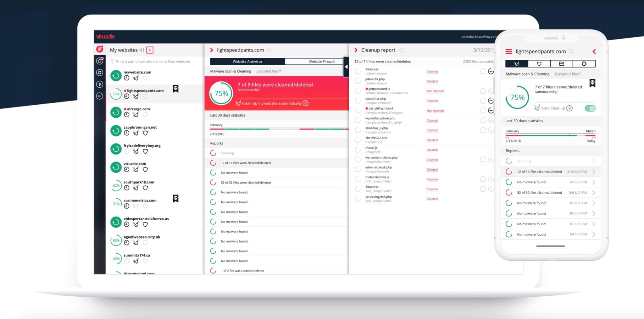Open the desktop report 32 of 32 files were cleaned/deleted
Viewport: 644px width, 319px height.
[276, 182]
